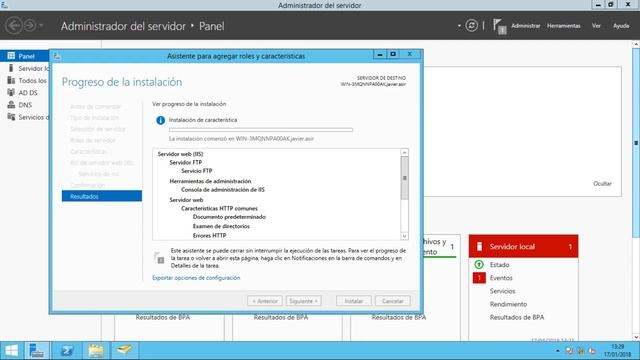Open Servicios in Servidor local tile
Image resolution: width=640 pixels, height=360 pixels.
click(502, 291)
